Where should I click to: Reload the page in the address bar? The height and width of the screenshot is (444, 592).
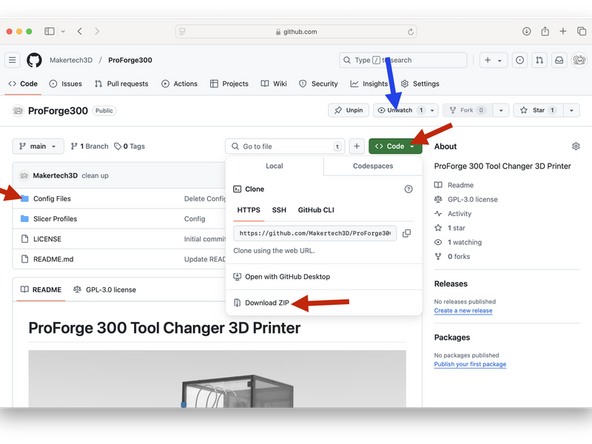coord(410,32)
